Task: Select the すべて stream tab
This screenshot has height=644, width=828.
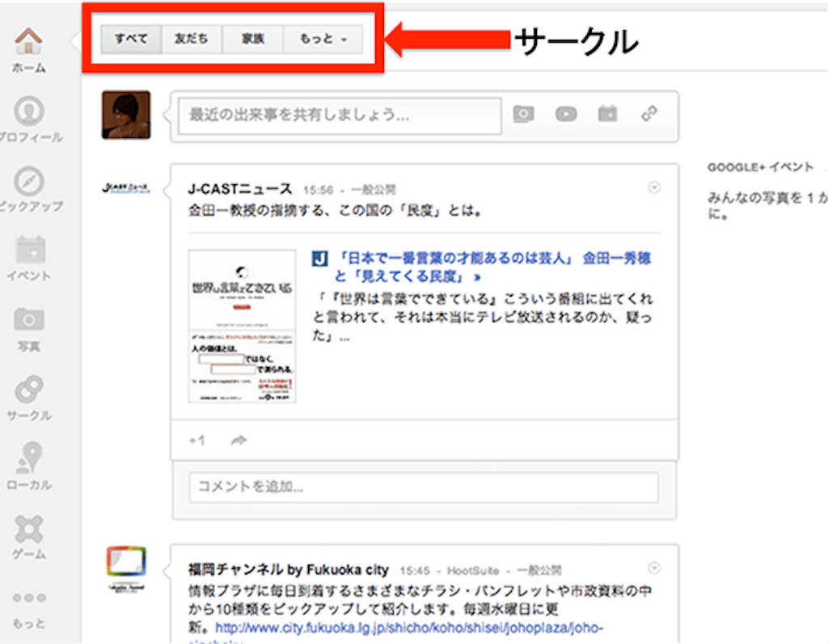Action: pyautogui.click(x=131, y=38)
